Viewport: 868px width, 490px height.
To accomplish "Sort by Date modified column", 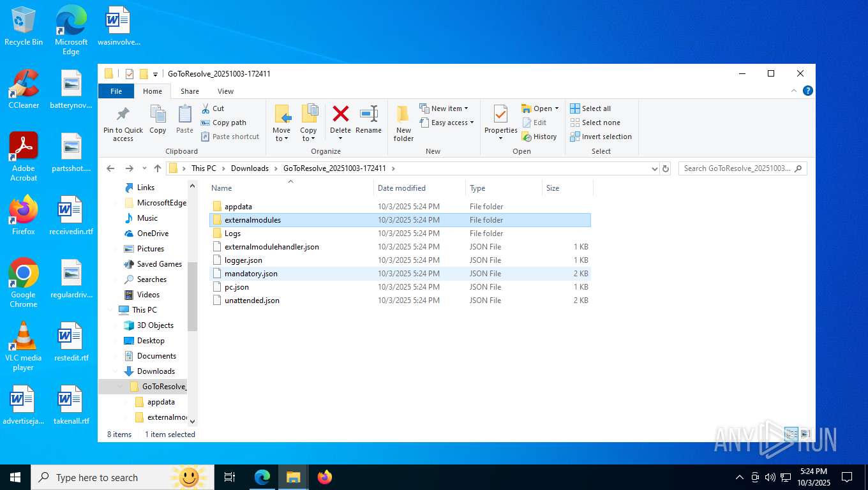I will (419, 188).
